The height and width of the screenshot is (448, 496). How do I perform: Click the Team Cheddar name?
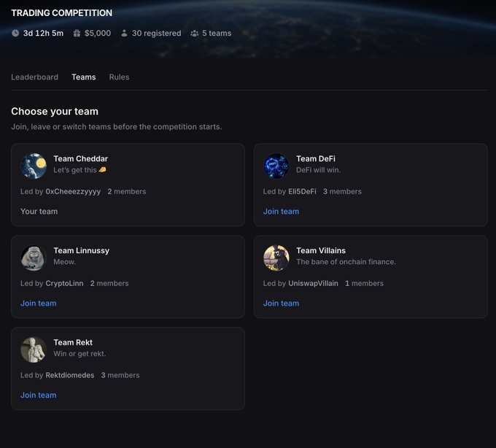[80, 158]
